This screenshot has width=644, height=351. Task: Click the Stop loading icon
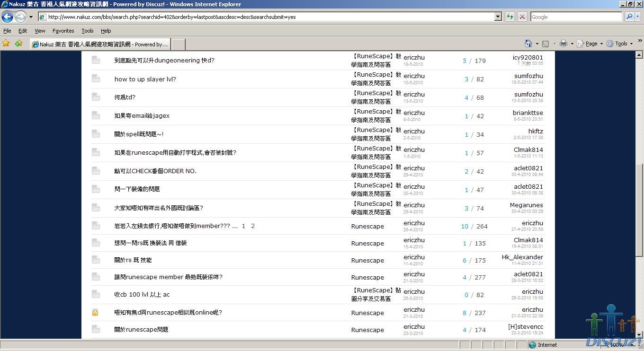[x=522, y=17]
